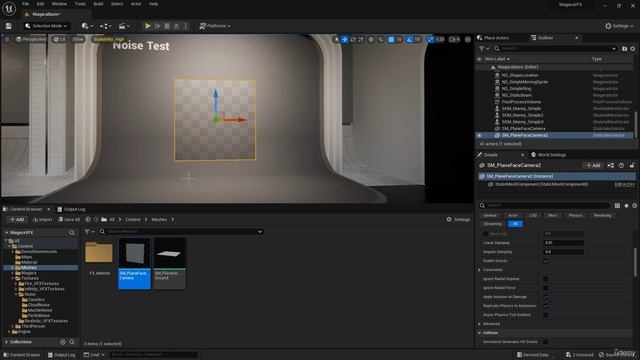Click Content Browser history back arrow
This screenshot has width=640, height=360.
tap(88, 220)
